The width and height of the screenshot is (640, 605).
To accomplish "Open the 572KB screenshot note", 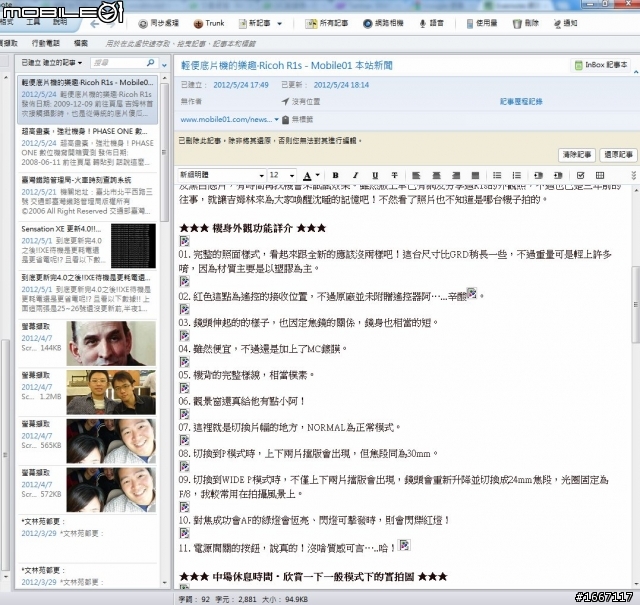I will tap(87, 490).
